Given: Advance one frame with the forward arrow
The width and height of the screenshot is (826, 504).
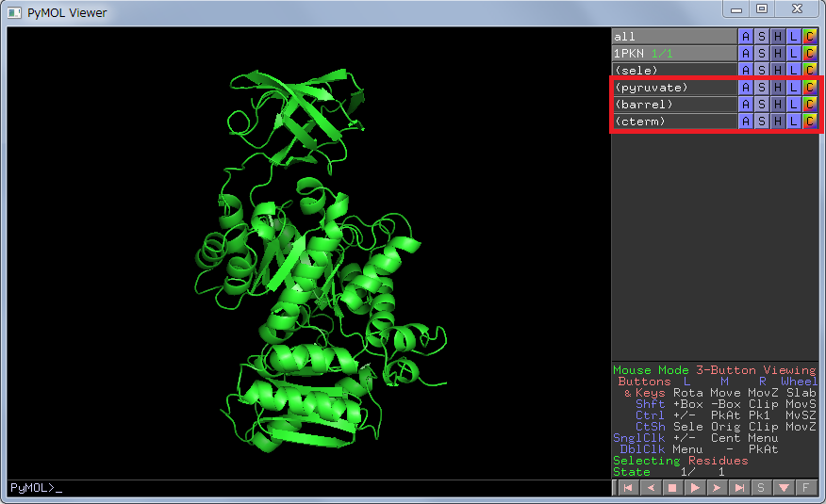Looking at the screenshot, I should tap(717, 488).
